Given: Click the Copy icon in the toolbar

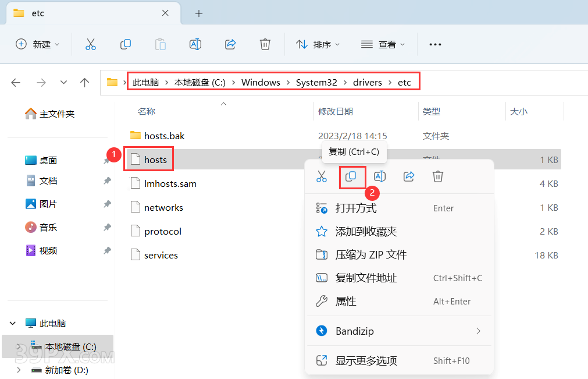Looking at the screenshot, I should pyautogui.click(x=125, y=44).
